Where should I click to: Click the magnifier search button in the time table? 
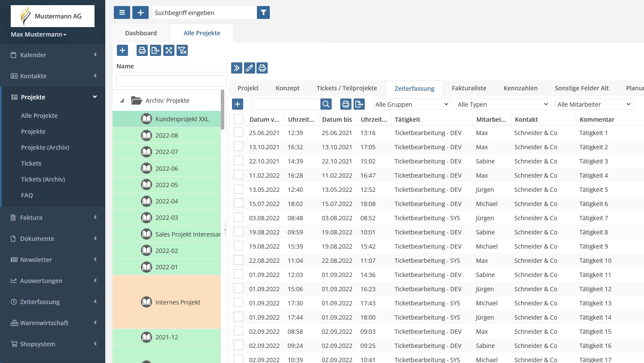pyautogui.click(x=326, y=104)
